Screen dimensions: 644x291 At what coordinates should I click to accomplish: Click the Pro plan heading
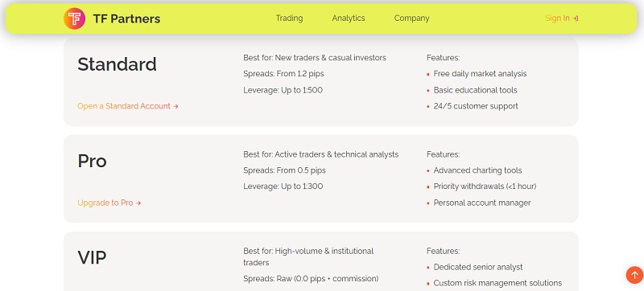click(92, 161)
